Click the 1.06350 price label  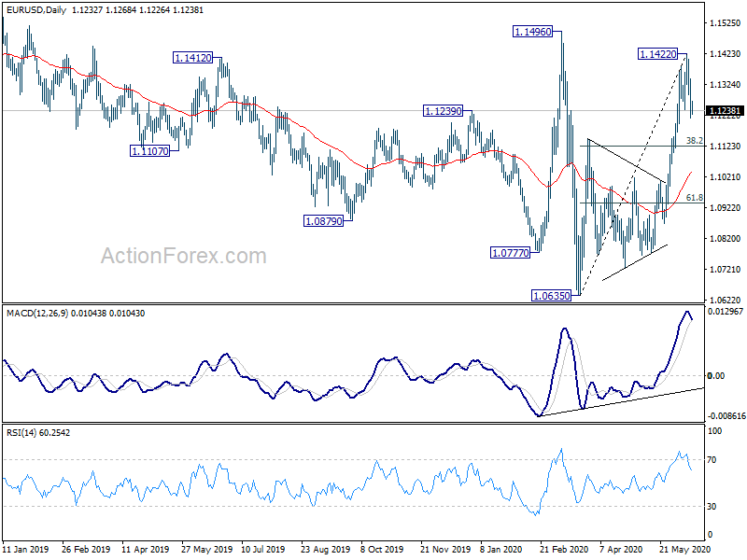point(551,296)
